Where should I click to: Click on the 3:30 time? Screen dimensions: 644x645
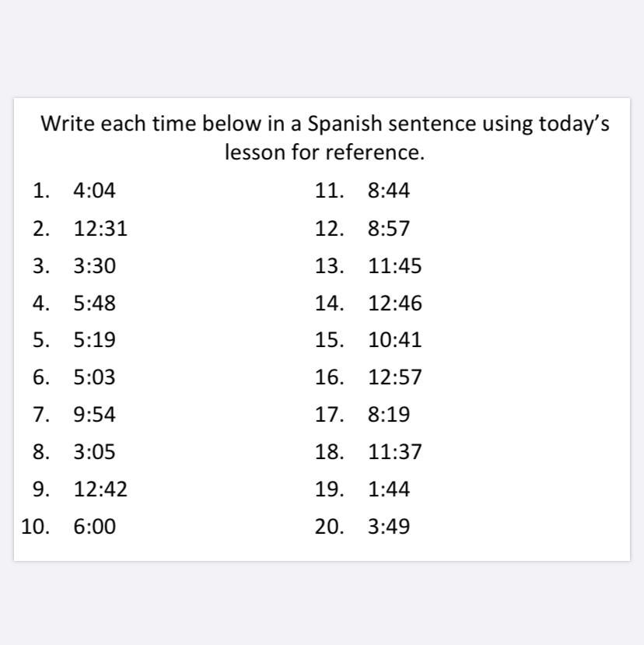click(x=94, y=266)
